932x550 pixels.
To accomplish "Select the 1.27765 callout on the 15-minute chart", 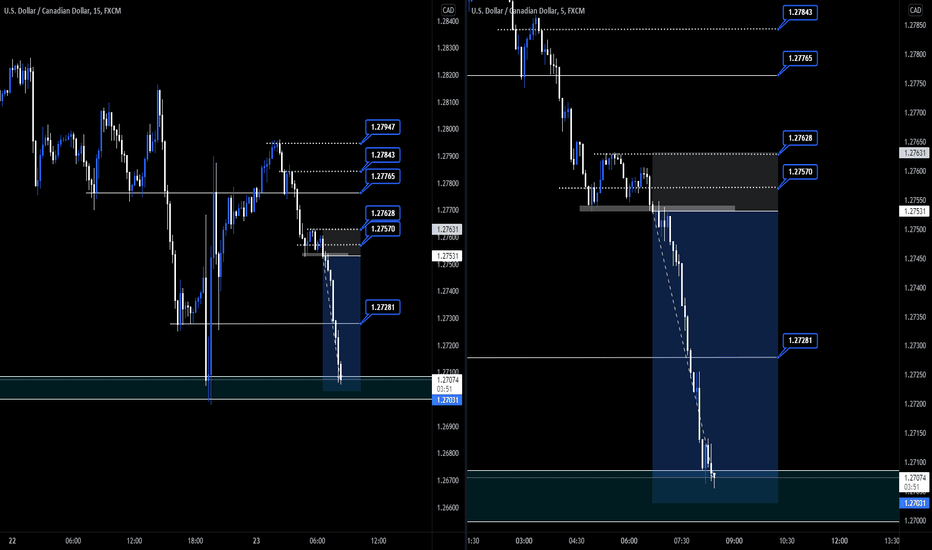I will point(383,177).
